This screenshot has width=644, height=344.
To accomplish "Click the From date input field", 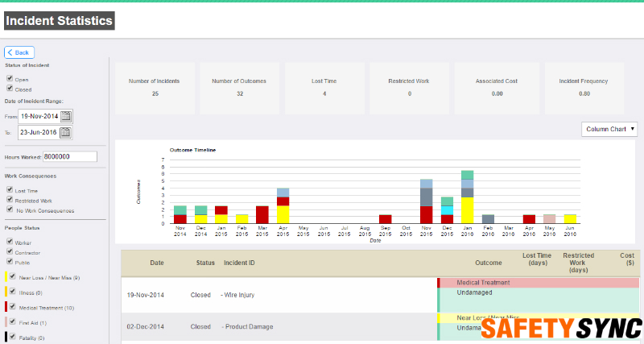I will 39,116.
